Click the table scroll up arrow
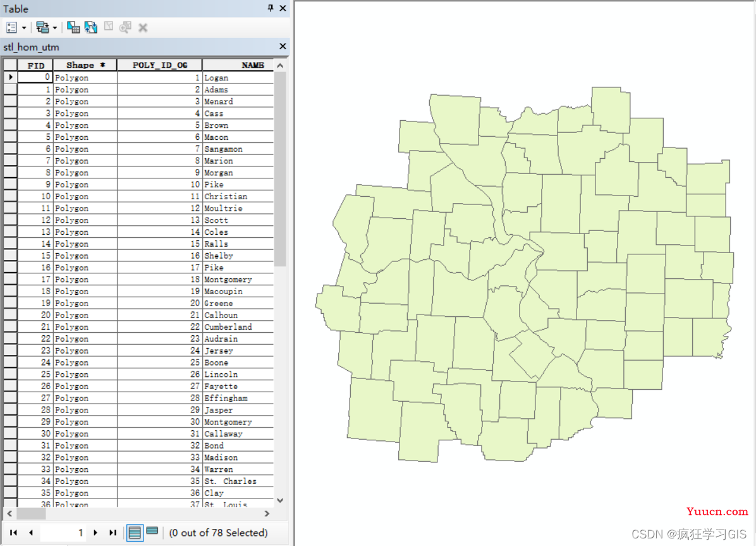Image resolution: width=756 pixels, height=546 pixels. [280, 65]
